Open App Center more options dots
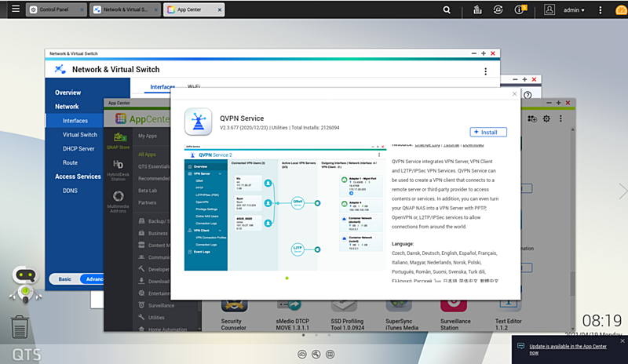Viewport: 628px width, 364px height. pos(560,118)
